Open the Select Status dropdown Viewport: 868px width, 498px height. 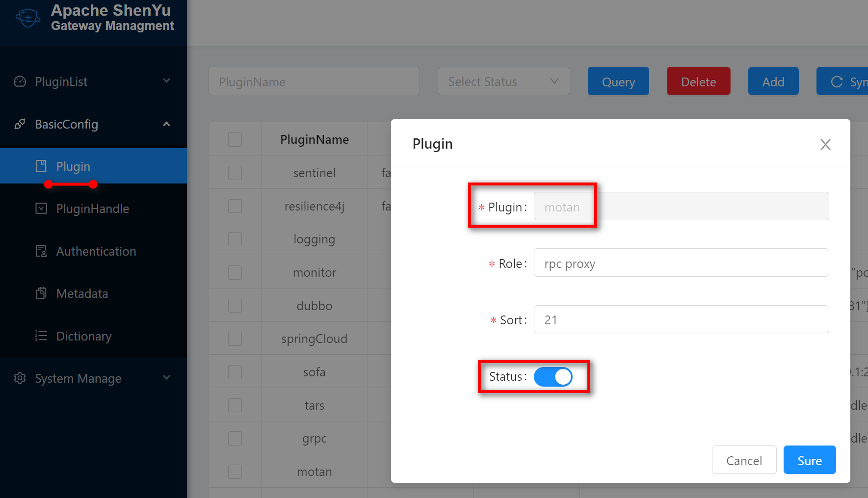503,81
